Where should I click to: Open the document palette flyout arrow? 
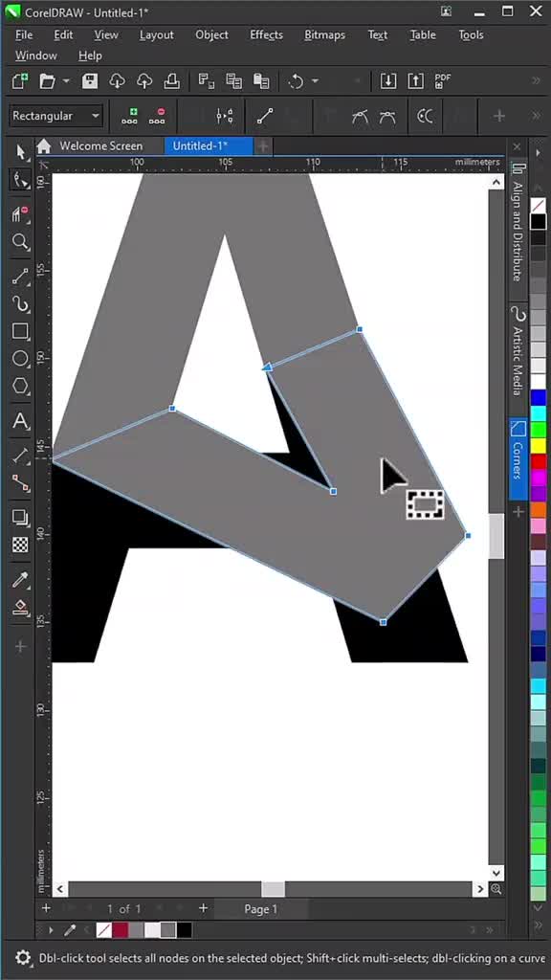(x=51, y=930)
